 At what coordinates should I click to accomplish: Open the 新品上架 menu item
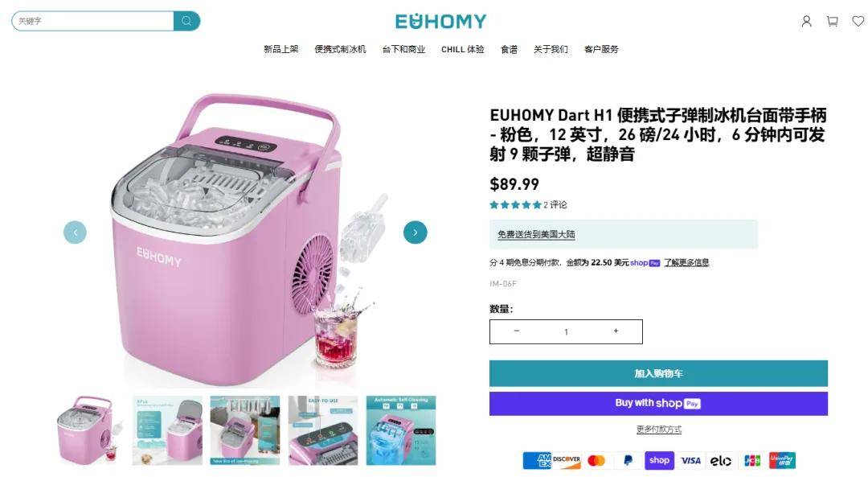(x=280, y=49)
